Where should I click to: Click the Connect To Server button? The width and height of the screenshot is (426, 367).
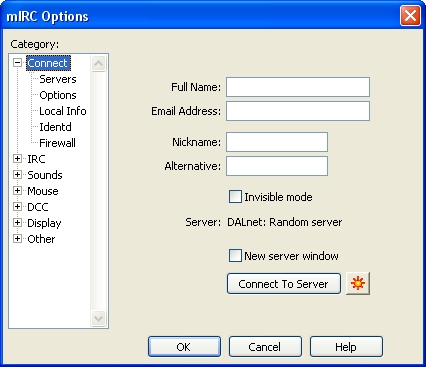click(x=284, y=284)
